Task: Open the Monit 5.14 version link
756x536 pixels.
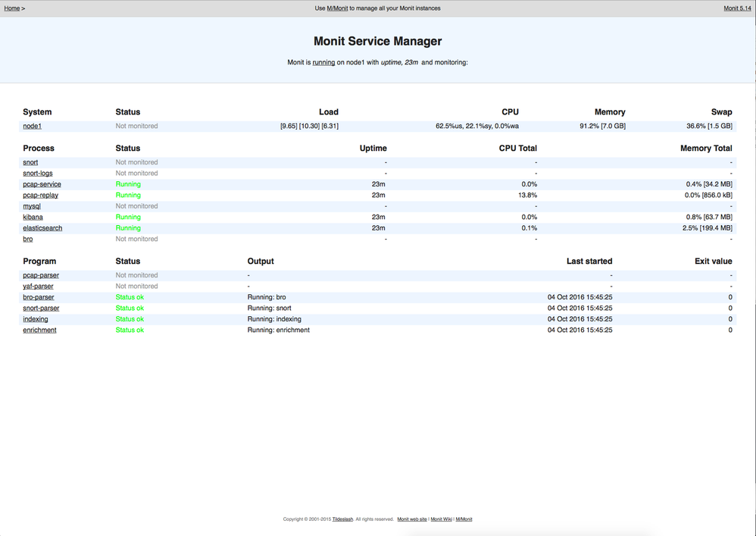Action: click(x=736, y=8)
